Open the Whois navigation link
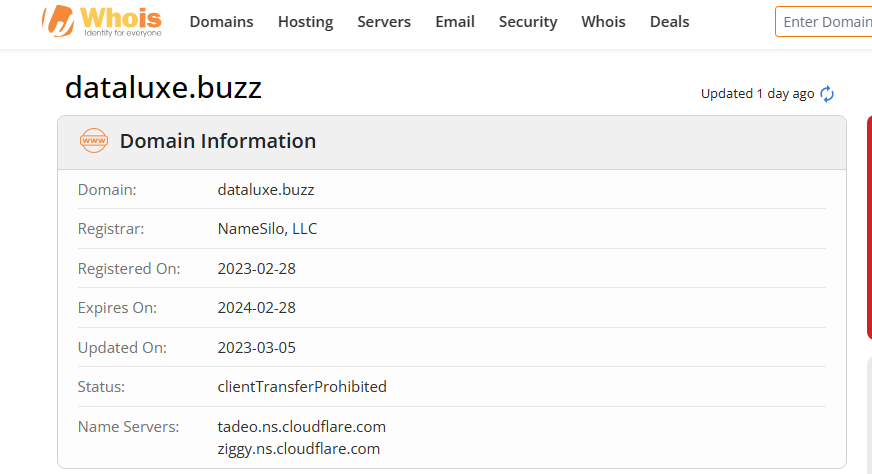This screenshot has width=872, height=474. coord(603,22)
